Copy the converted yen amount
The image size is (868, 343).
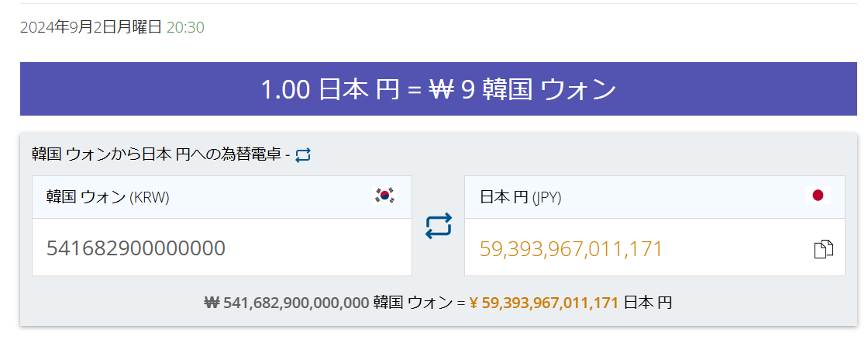(823, 249)
